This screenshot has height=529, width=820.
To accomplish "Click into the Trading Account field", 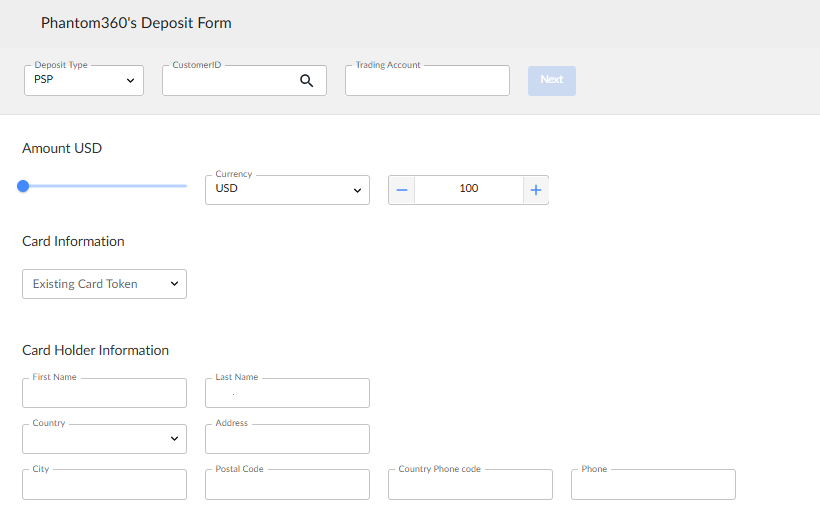I will [427, 81].
